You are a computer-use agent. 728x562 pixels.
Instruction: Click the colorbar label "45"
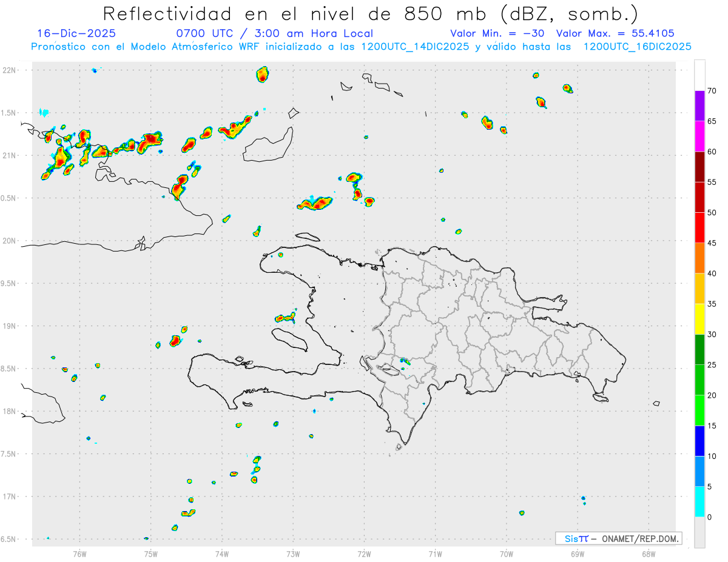(x=712, y=243)
